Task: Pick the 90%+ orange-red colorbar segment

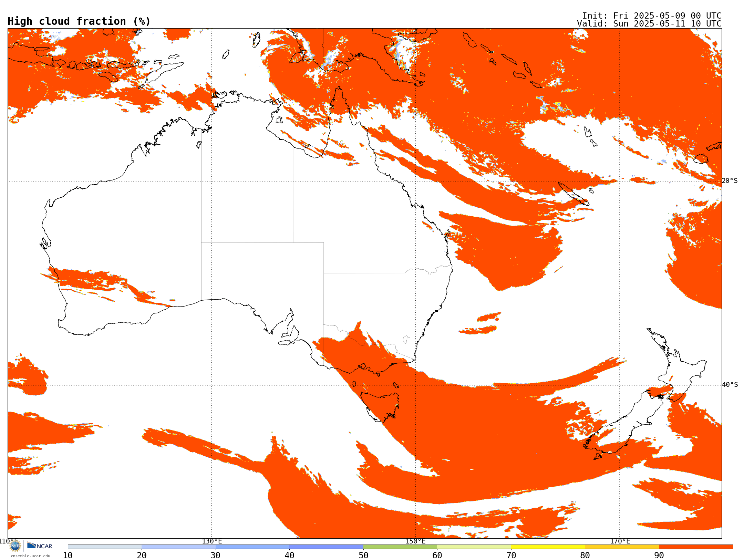Action: point(696,547)
